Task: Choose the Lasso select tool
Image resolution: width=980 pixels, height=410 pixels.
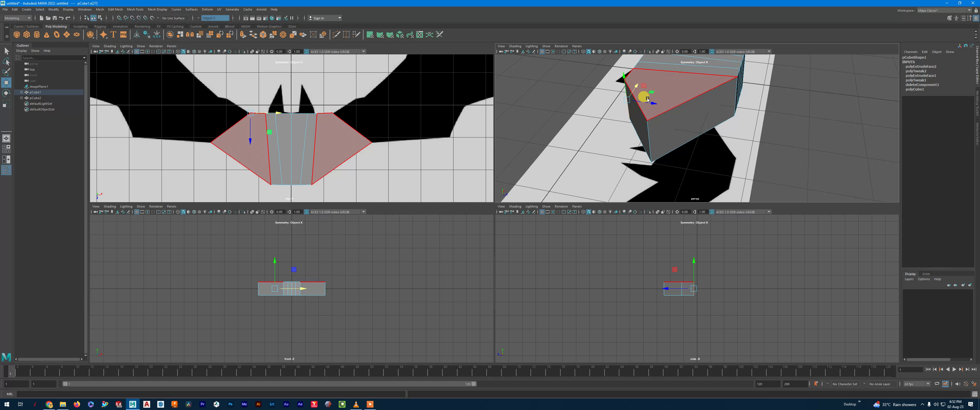Action: pyautogui.click(x=6, y=61)
